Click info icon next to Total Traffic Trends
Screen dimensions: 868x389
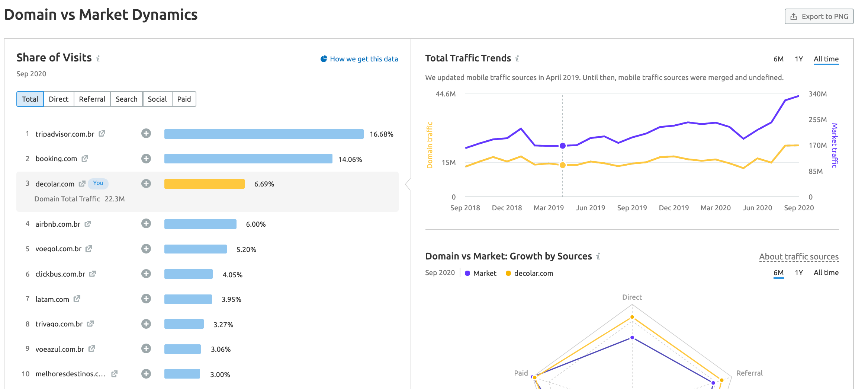pos(517,58)
